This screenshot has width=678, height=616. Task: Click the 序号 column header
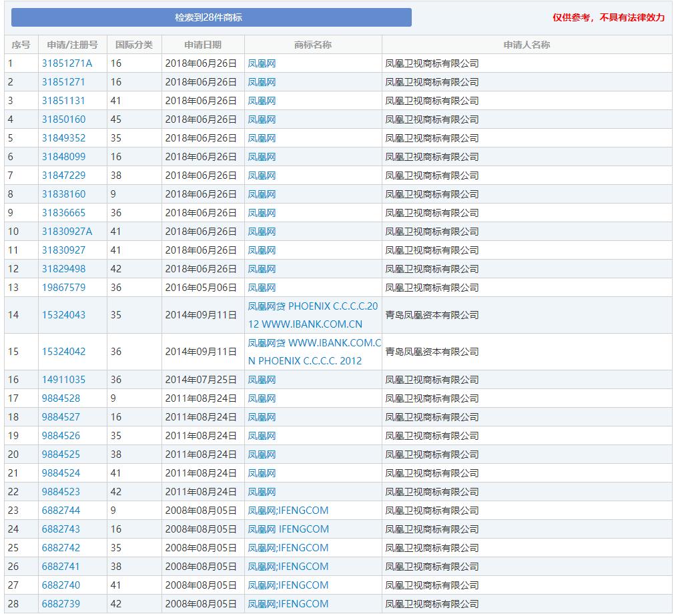pyautogui.click(x=21, y=45)
